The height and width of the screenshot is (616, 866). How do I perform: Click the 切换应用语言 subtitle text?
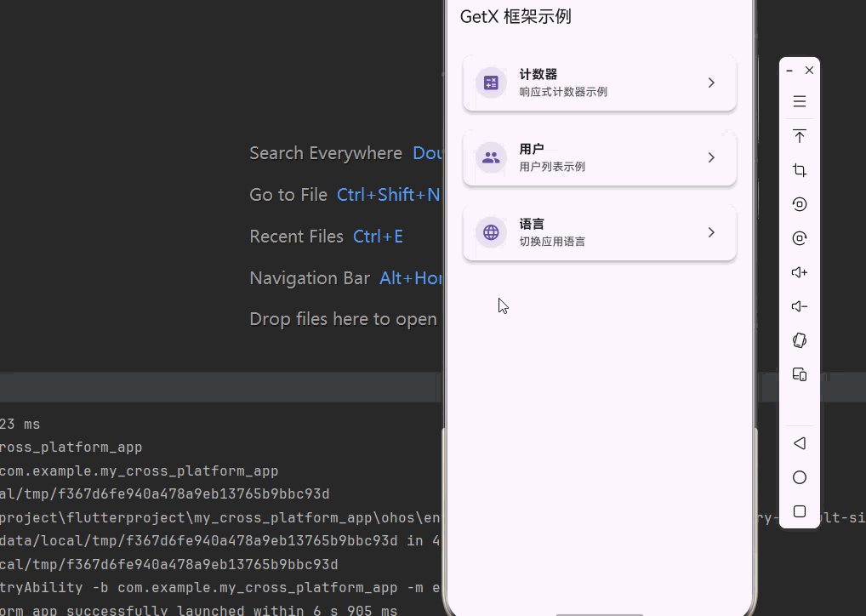coord(552,242)
